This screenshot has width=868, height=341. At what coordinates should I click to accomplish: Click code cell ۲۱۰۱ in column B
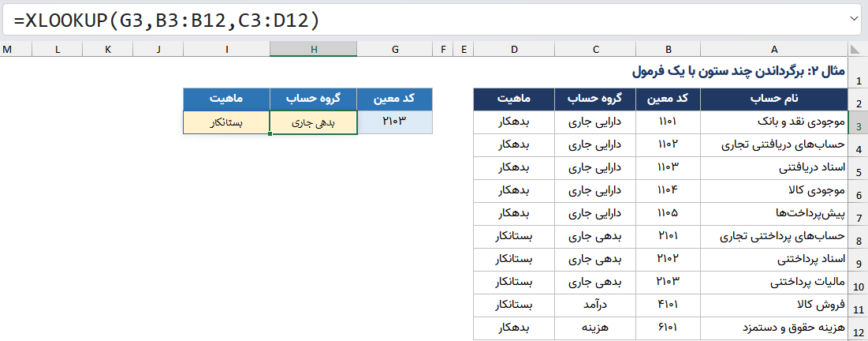(669, 237)
